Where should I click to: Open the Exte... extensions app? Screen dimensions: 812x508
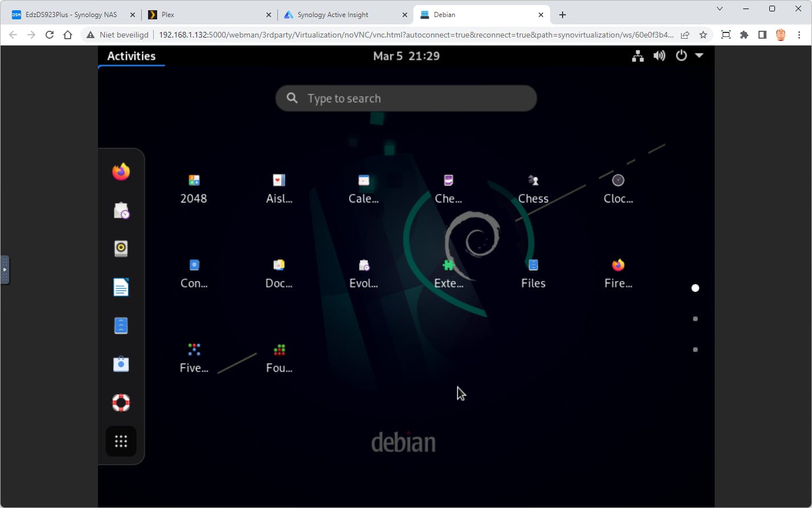click(448, 274)
